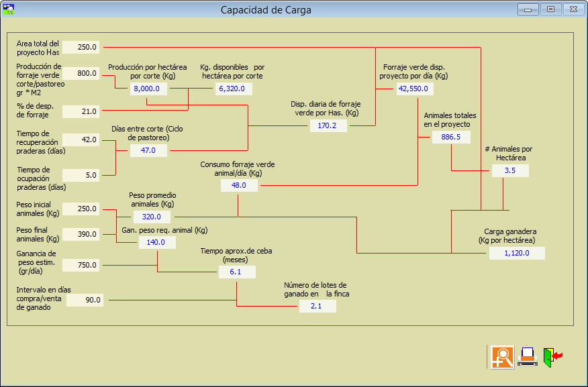
Task: Click the Ganancia de peso estim. field
Action: [x=81, y=265]
